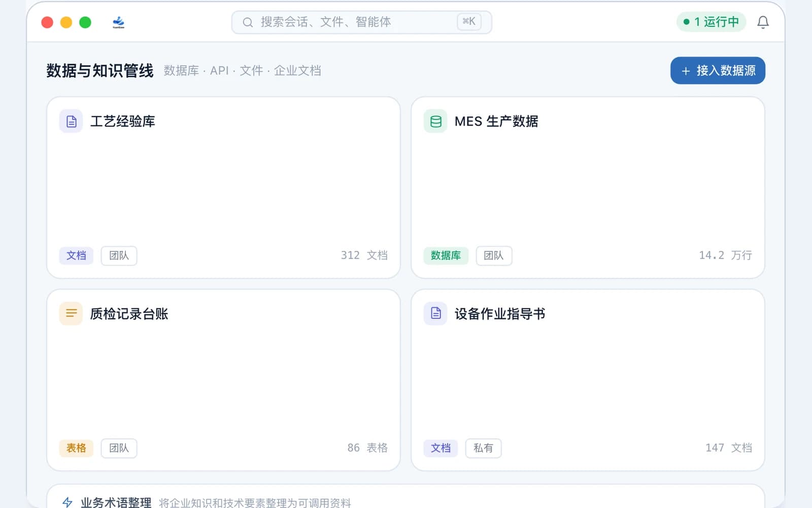Click the 质检记录台账 list icon
Image resolution: width=812 pixels, height=508 pixels.
coord(71,313)
